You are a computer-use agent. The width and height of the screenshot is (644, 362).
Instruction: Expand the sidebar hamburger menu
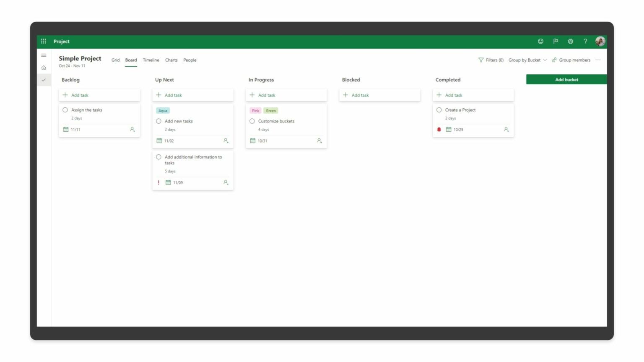(x=44, y=55)
